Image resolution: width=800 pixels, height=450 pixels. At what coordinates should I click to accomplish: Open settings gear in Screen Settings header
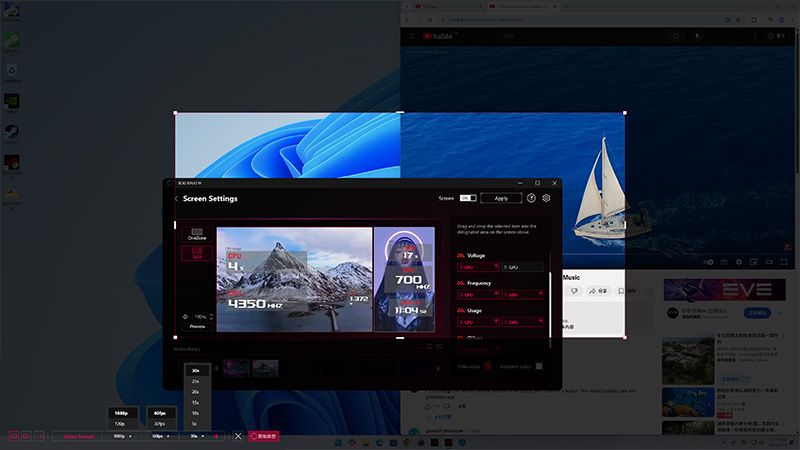tap(546, 198)
